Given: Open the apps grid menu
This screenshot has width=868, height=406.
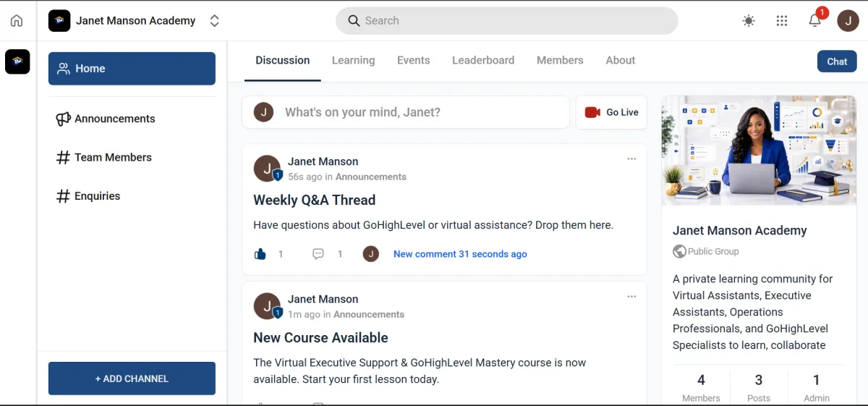Looking at the screenshot, I should [782, 21].
